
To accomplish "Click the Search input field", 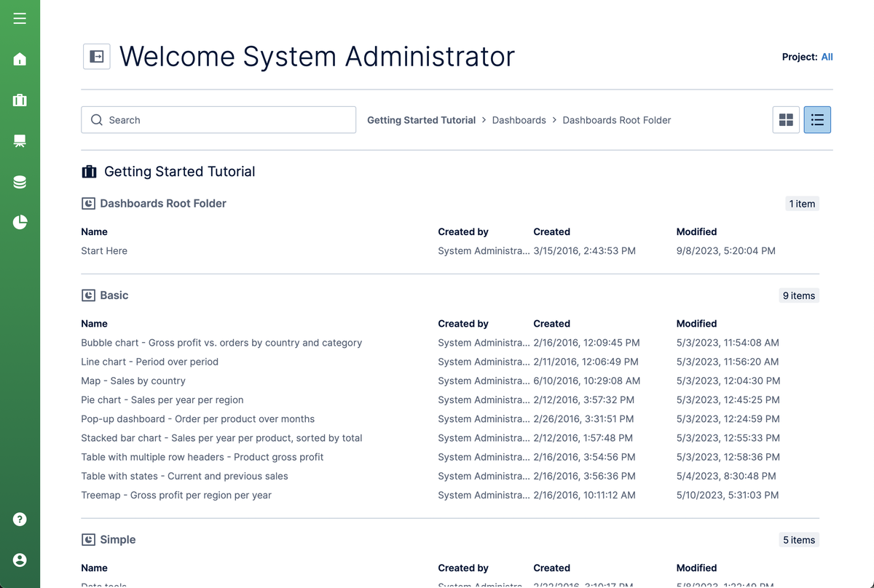I will [x=219, y=120].
